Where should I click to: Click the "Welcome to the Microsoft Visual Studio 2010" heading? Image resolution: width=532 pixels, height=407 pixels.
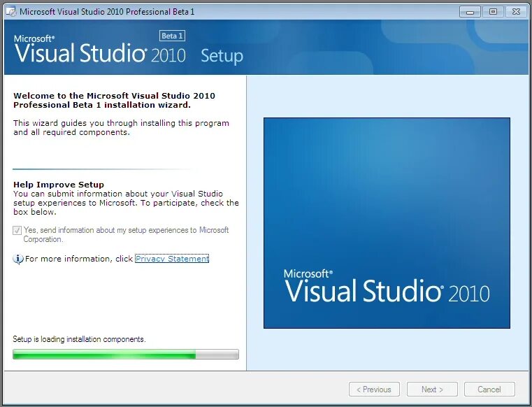click(x=114, y=100)
